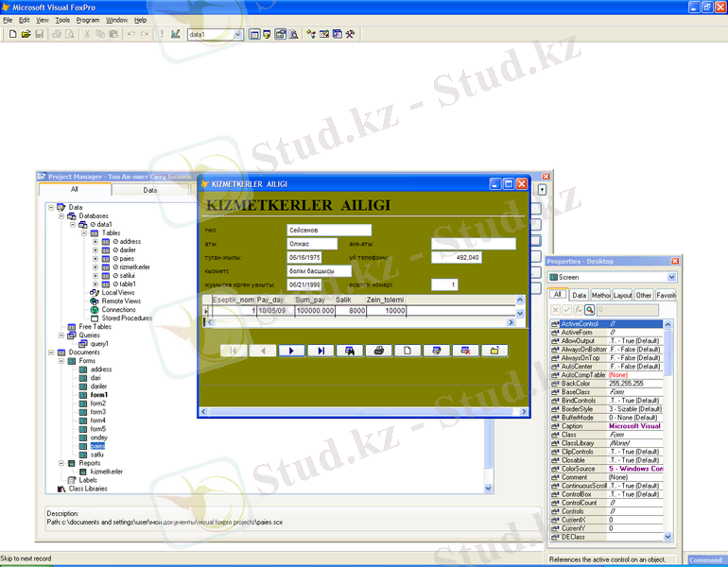Click the Find (binoculars) button in form
The image size is (728, 567).
(x=349, y=351)
